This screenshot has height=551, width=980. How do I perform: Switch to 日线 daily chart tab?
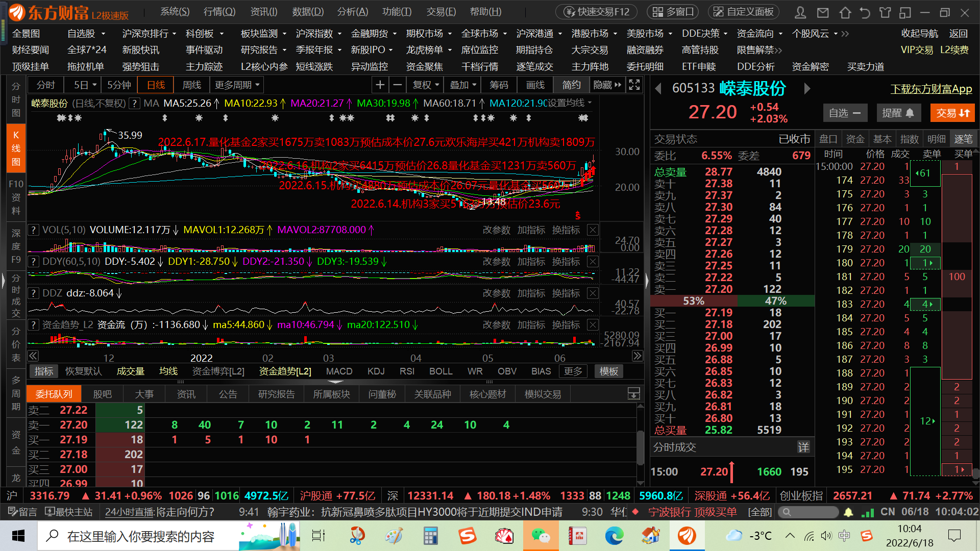click(x=156, y=85)
